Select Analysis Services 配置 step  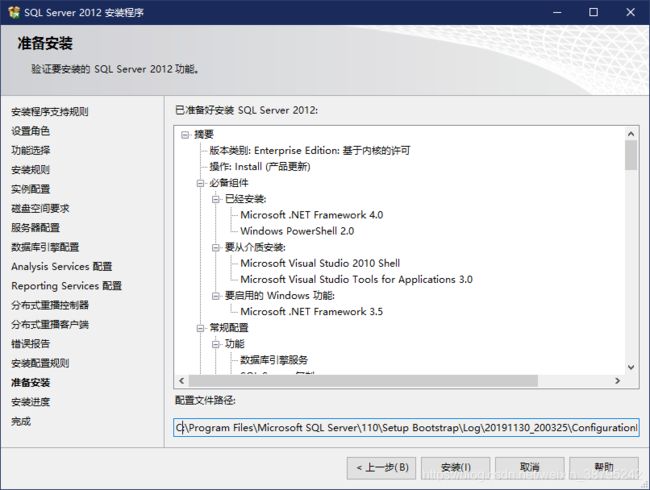pyautogui.click(x=61, y=267)
